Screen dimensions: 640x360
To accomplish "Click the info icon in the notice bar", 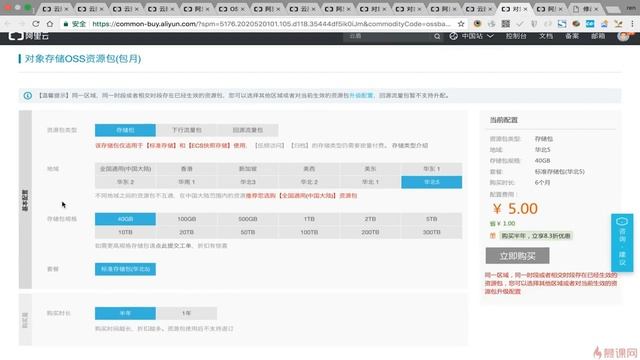I will pyautogui.click(x=27, y=96).
